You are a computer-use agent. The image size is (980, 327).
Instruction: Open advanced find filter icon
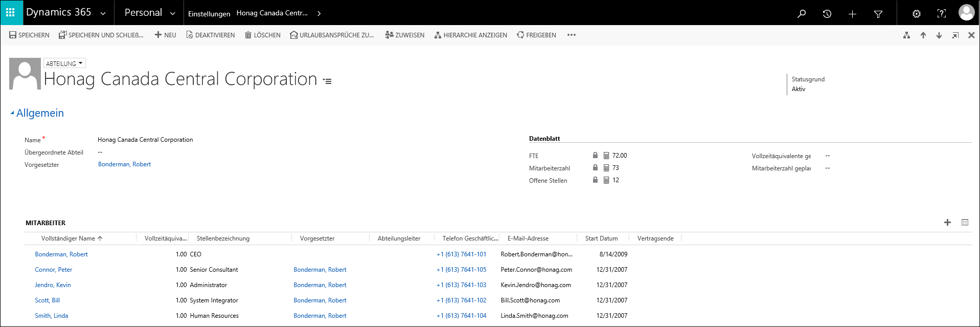(x=878, y=14)
